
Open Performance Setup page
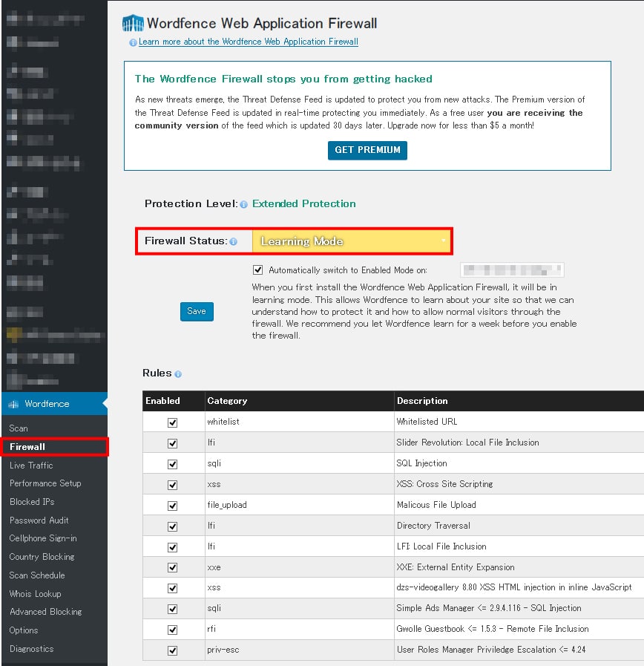tap(45, 483)
